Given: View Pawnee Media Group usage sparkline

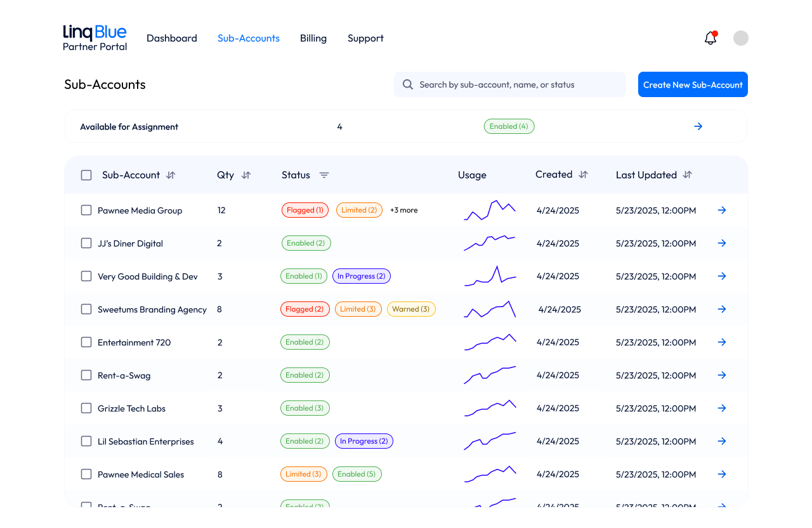Looking at the screenshot, I should pos(490,210).
